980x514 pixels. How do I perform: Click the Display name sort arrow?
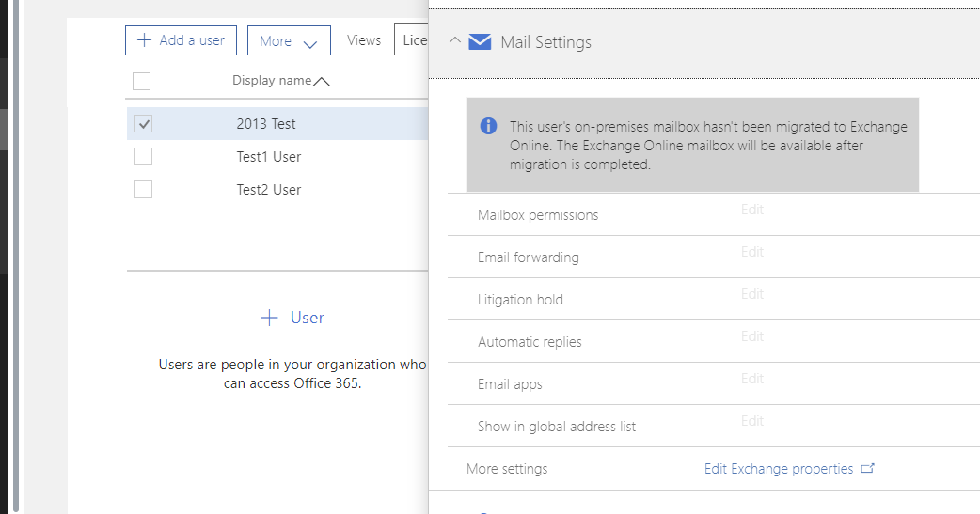(x=322, y=81)
